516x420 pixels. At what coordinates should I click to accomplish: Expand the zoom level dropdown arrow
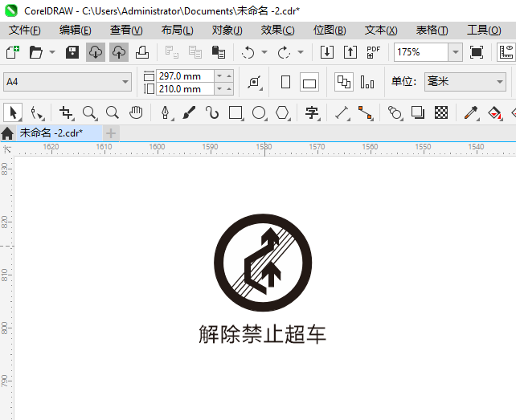pos(456,52)
